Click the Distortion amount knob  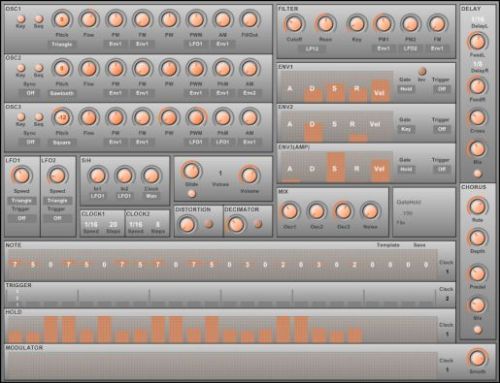click(187, 224)
